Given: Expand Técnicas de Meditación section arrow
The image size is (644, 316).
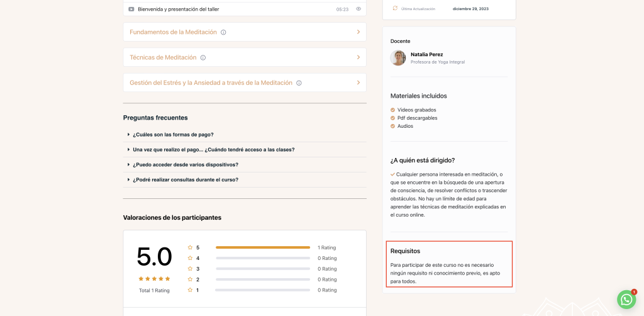Looking at the screenshot, I should tap(358, 57).
